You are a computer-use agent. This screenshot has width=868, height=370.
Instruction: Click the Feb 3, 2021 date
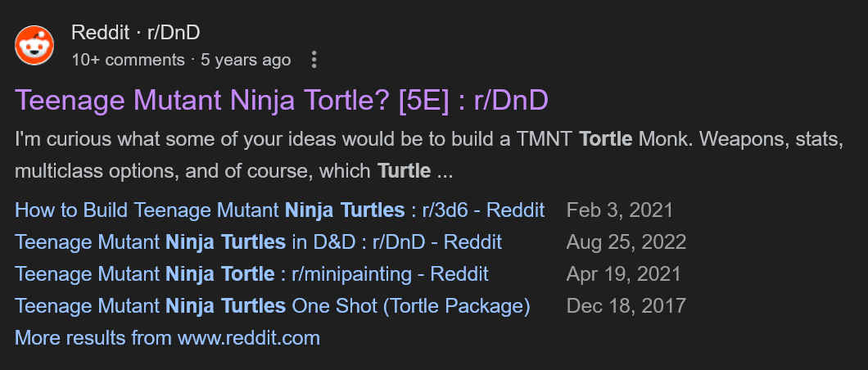coord(619,210)
